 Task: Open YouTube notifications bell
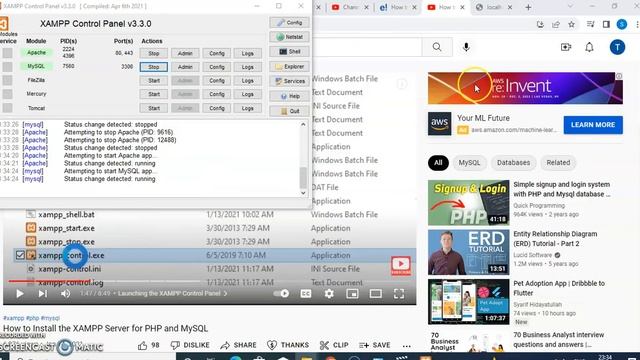pyautogui.click(x=589, y=47)
